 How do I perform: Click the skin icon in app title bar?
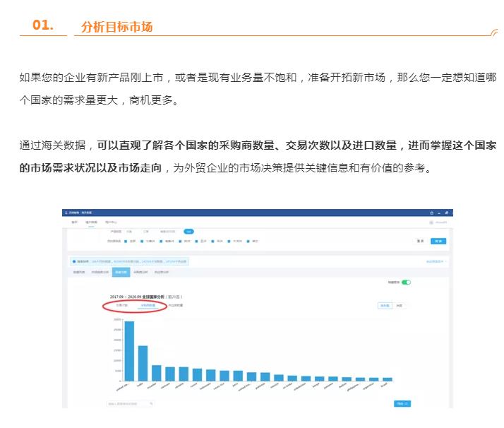[x=431, y=213]
